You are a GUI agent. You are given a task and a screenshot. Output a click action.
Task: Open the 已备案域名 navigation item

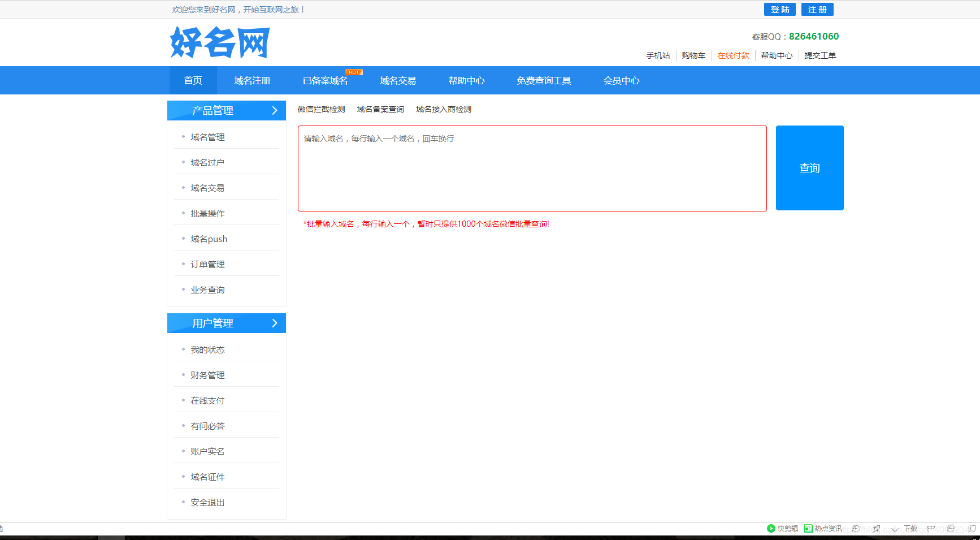pos(326,80)
